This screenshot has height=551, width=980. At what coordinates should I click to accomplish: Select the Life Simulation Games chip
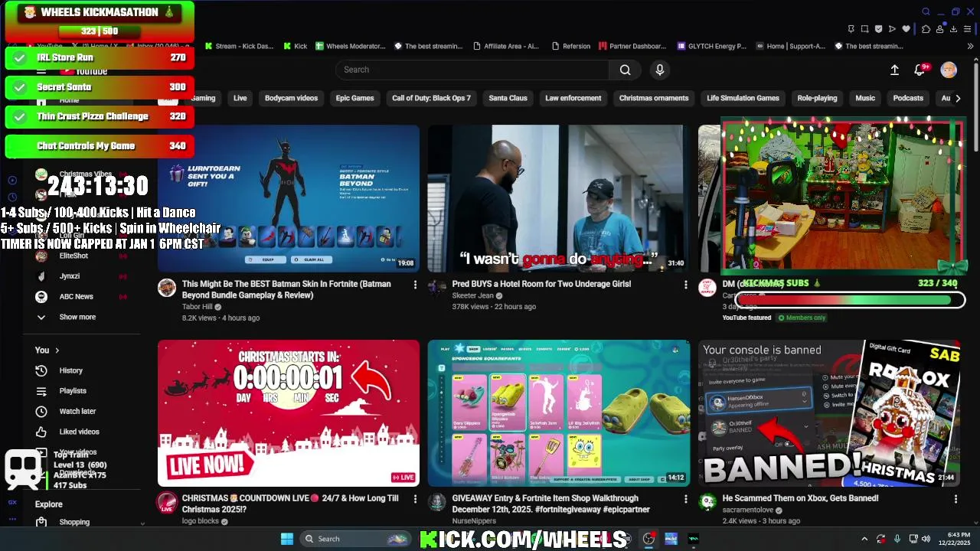pyautogui.click(x=743, y=98)
